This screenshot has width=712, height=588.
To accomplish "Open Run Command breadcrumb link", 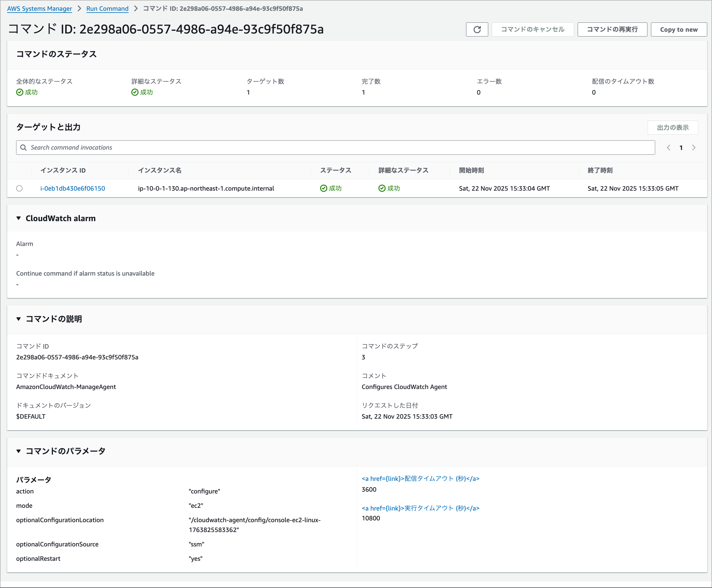I will [x=107, y=8].
